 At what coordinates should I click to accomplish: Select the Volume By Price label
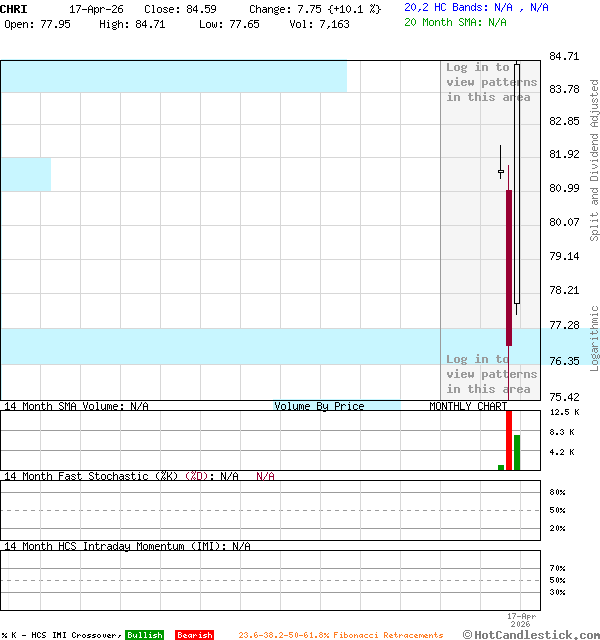[319, 406]
